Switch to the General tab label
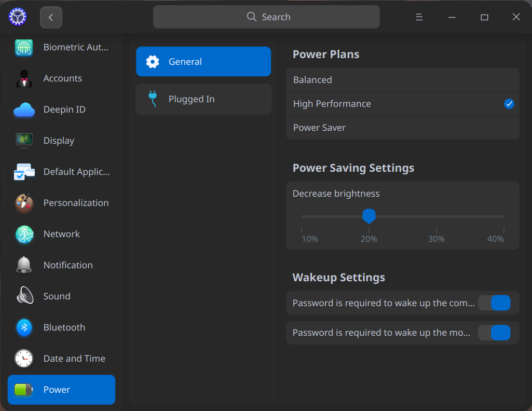 (185, 62)
